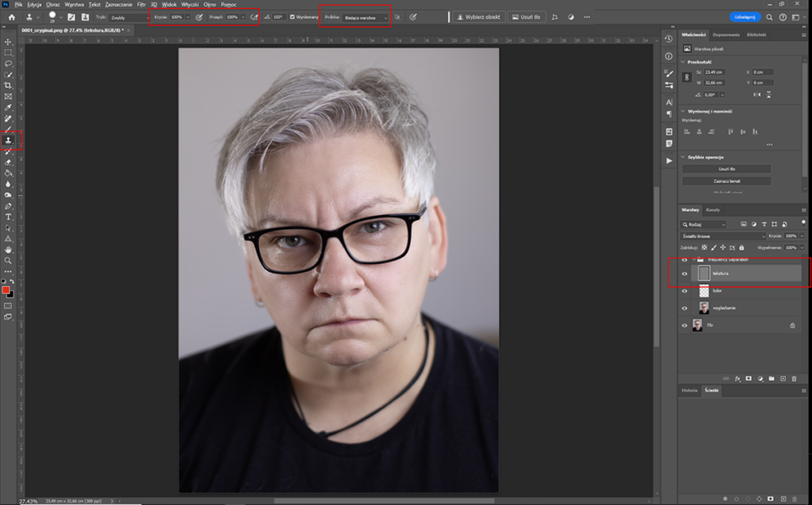Add a layer mask from Layers panel
The image size is (812, 505).
[749, 379]
